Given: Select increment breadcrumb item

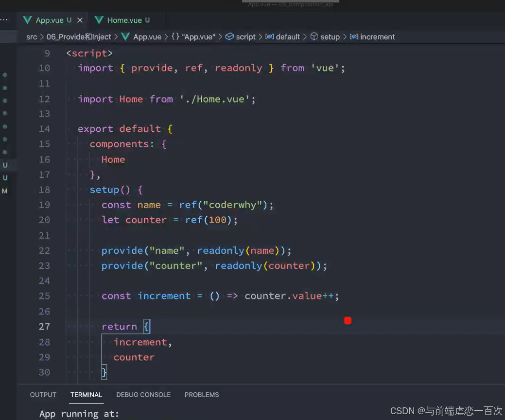Looking at the screenshot, I should pyautogui.click(x=377, y=37).
